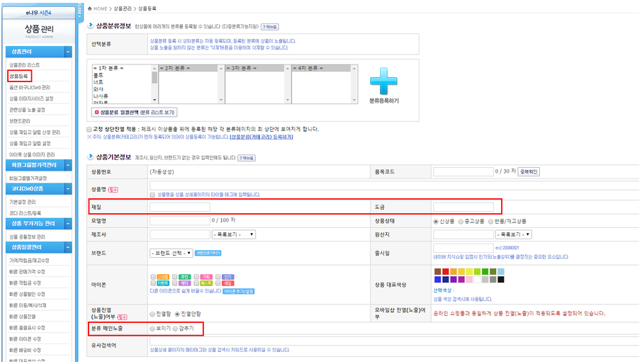
Task: Click the 상품분류 일괄선택 button
Action: click(x=135, y=112)
